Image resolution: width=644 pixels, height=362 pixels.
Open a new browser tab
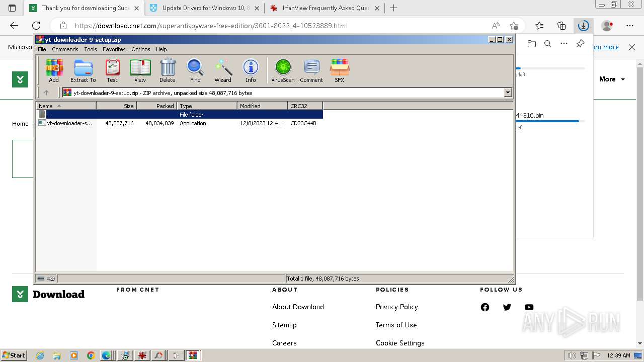click(394, 8)
